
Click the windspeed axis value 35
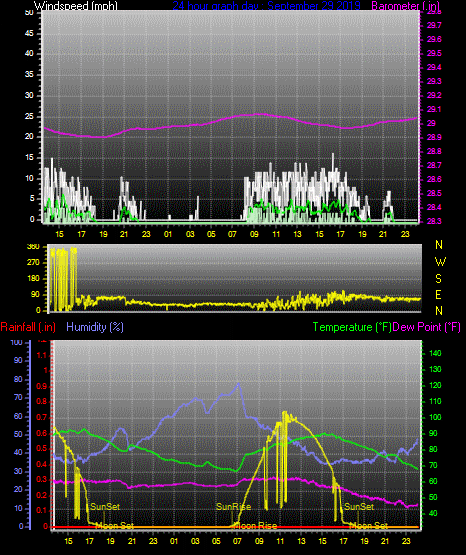29,75
